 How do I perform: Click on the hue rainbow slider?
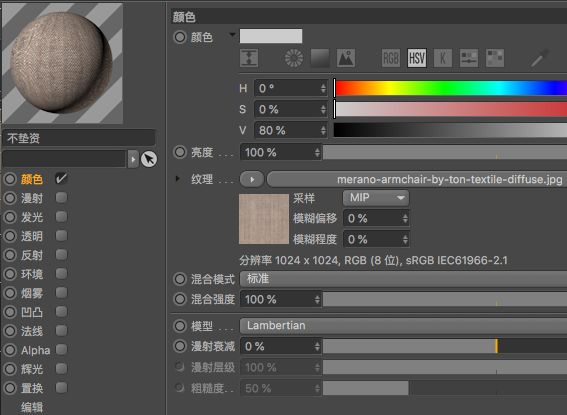450,88
